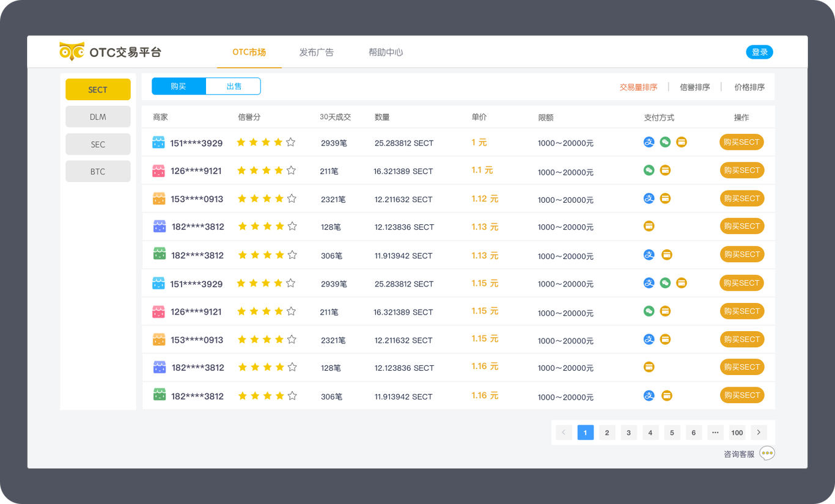The width and height of the screenshot is (835, 504).
Task: Click the Alipay icon in the 2939笔 1.15 元 row
Action: [x=649, y=283]
